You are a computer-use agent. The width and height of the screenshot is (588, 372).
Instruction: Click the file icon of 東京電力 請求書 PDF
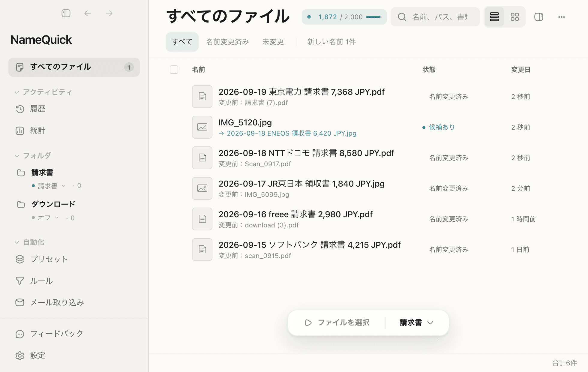(x=202, y=97)
